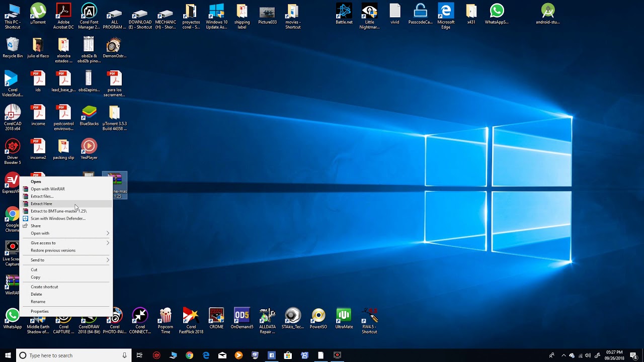The width and height of the screenshot is (644, 362).
Task: Select the Microsoft Edge desktop icon
Action: click(x=446, y=17)
